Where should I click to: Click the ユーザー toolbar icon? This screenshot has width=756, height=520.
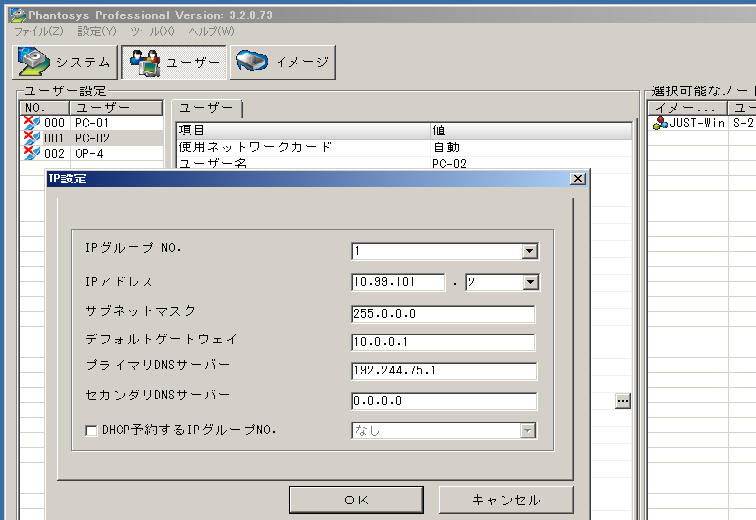(146, 62)
